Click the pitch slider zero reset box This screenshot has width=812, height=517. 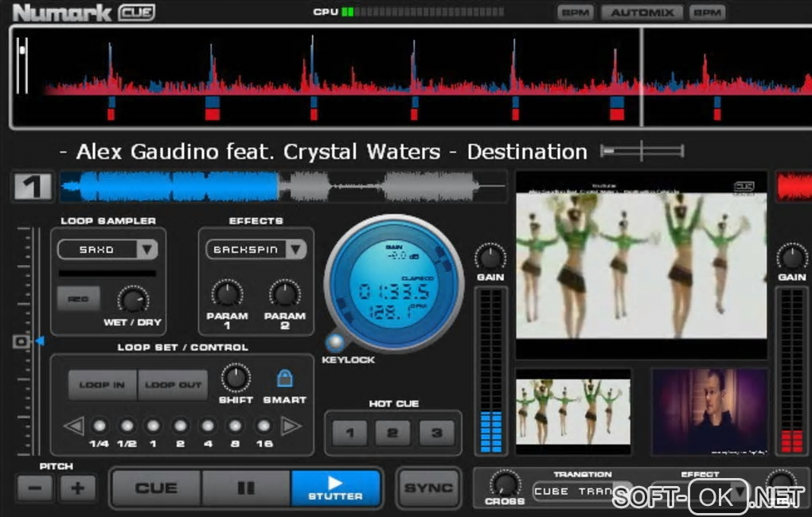coord(21,341)
